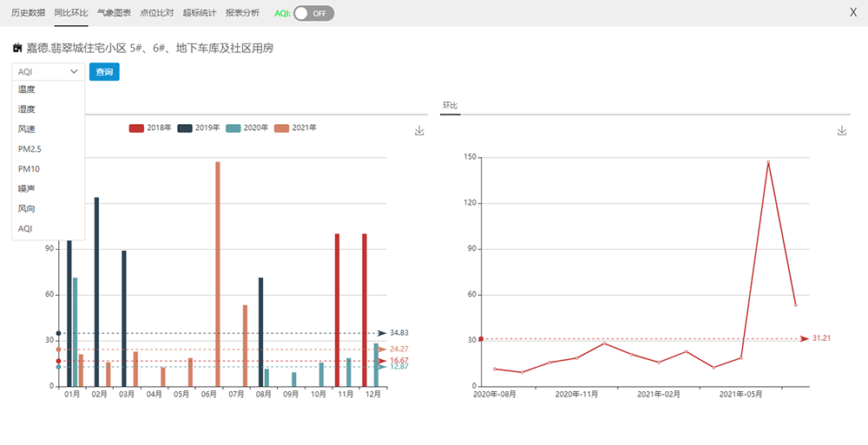Toggle 2018年 legend series visibility

tap(150, 128)
